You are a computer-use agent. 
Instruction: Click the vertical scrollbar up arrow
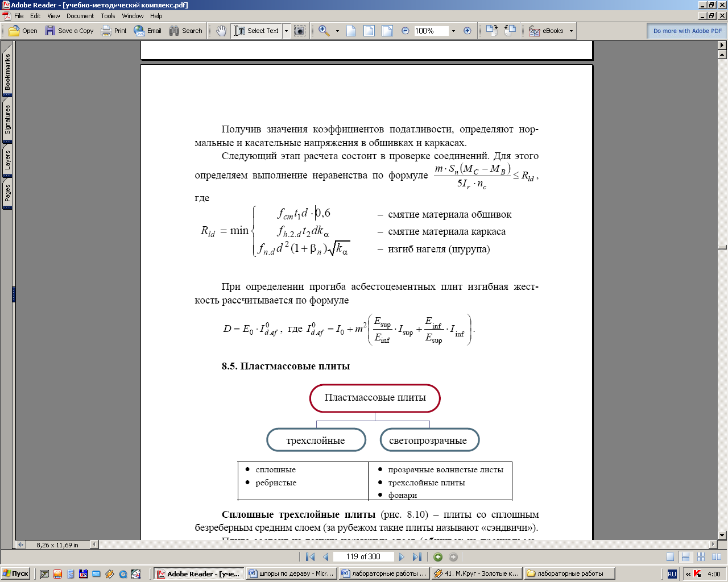722,55
